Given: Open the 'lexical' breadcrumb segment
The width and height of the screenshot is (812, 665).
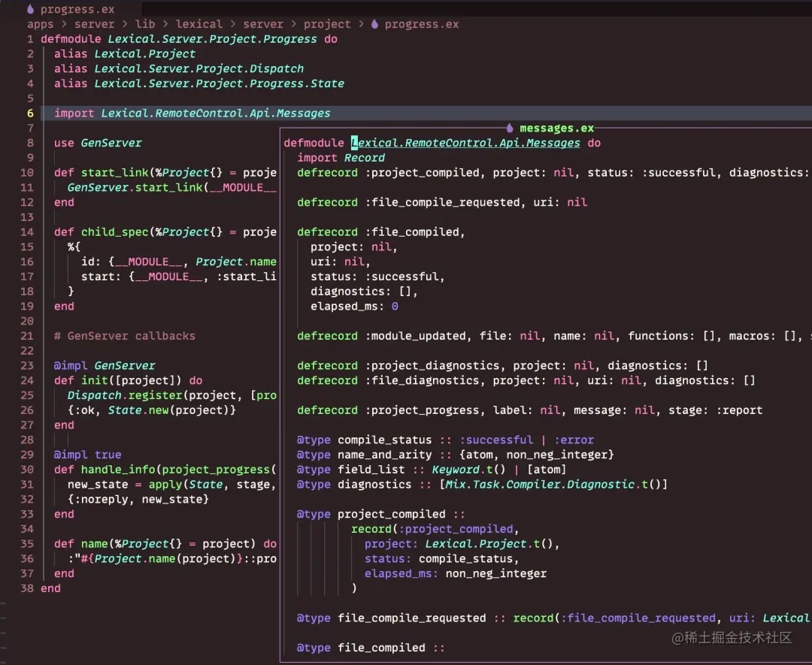Looking at the screenshot, I should [198, 24].
